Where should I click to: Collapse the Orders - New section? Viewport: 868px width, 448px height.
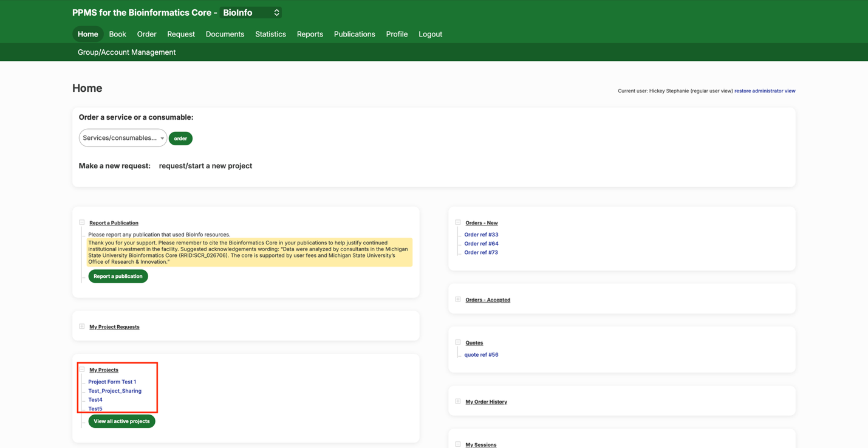(458, 222)
